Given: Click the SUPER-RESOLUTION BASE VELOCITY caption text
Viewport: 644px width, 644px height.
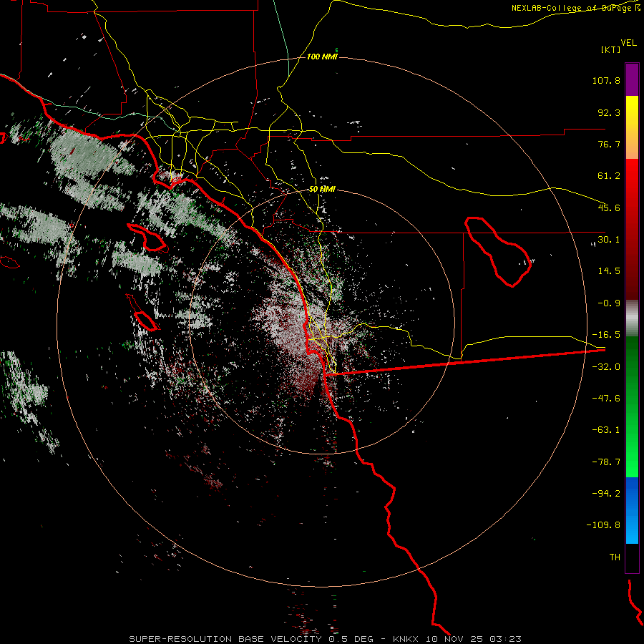Looking at the screenshot, I should coord(225,639).
